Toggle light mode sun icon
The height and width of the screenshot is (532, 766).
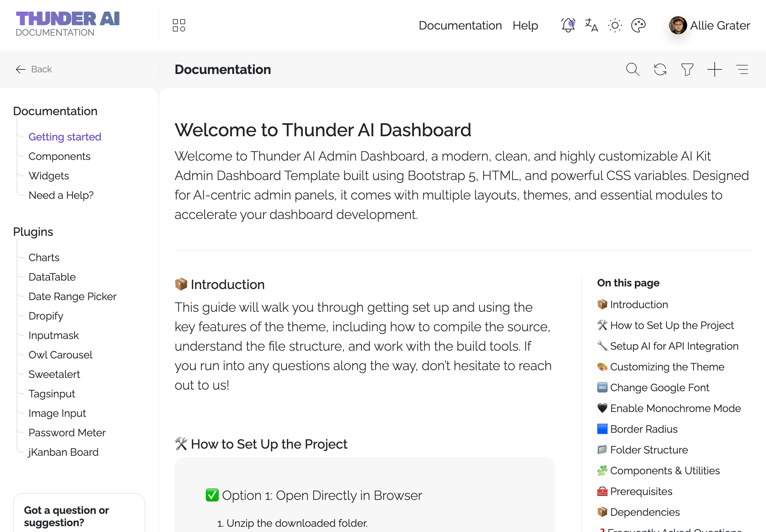(x=615, y=25)
